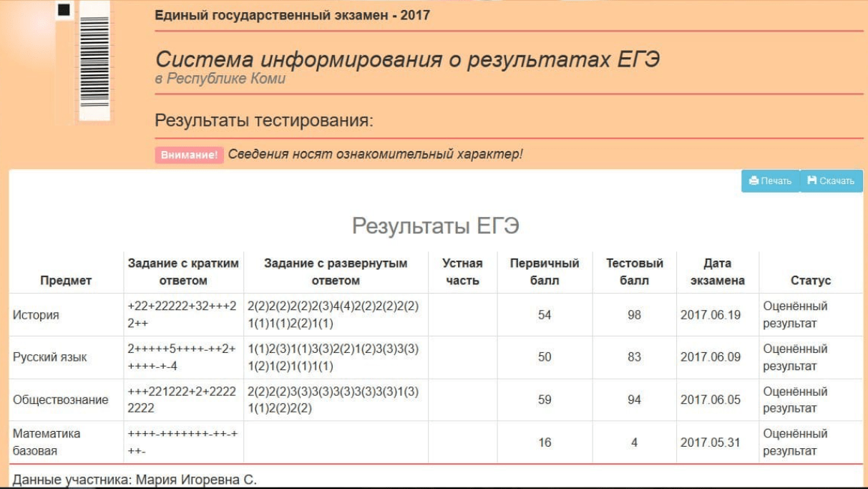Image resolution: width=868 pixels, height=489 pixels.
Task: Click the 'Оценённый результат' status for Обществознание
Action: pos(795,400)
